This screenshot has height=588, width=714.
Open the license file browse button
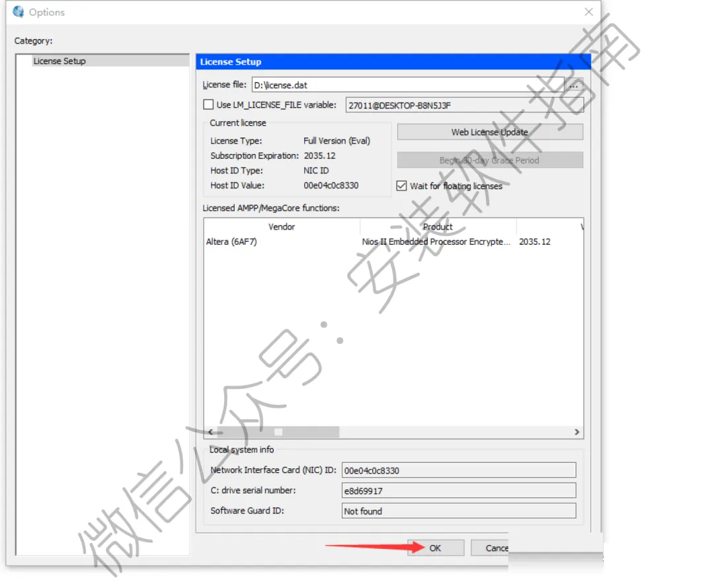(574, 85)
